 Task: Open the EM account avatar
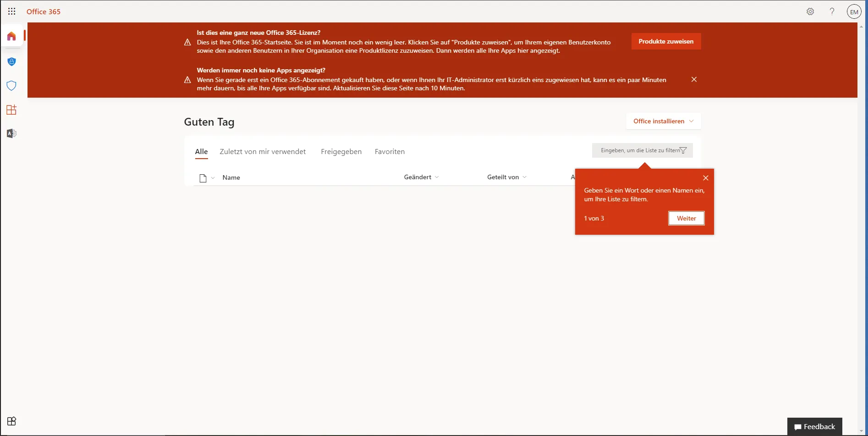pyautogui.click(x=854, y=12)
